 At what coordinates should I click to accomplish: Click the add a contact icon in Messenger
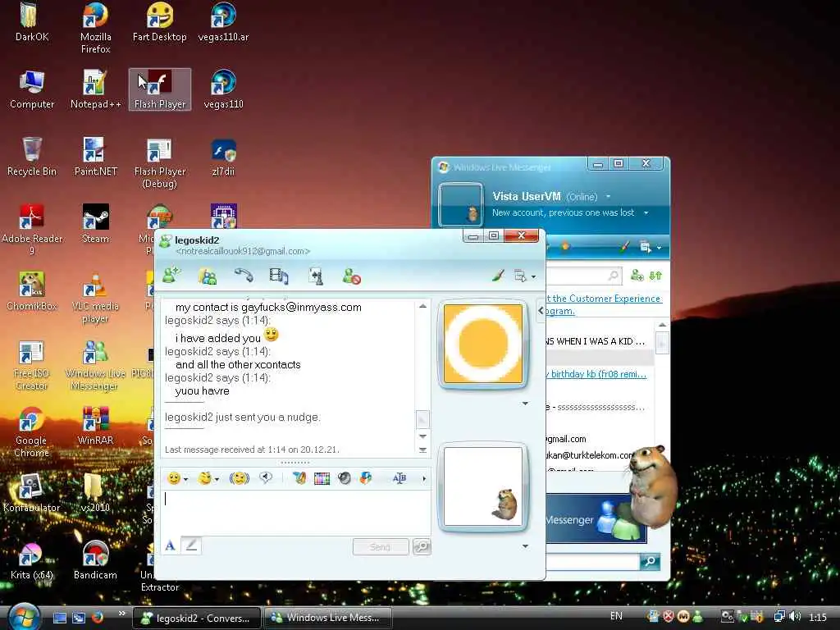(x=637, y=276)
